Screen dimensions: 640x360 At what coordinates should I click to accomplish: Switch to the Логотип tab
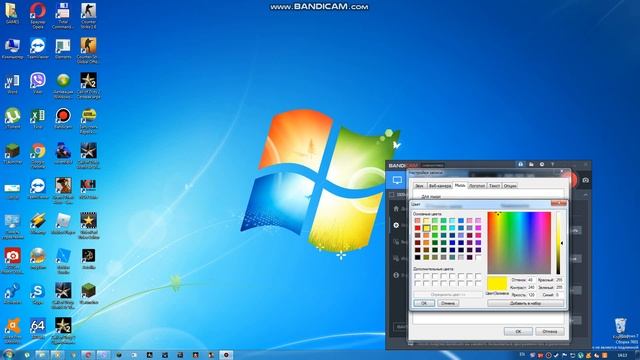(477, 186)
